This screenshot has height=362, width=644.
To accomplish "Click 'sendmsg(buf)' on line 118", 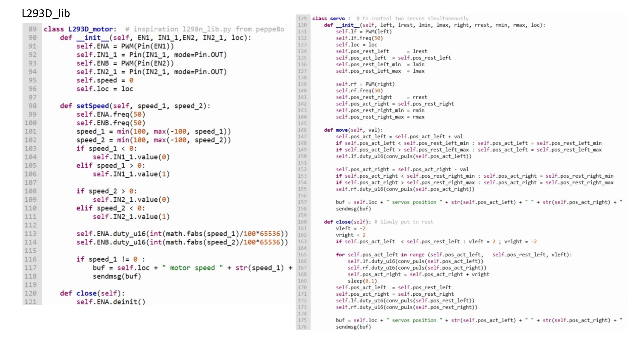I will (x=117, y=276).
